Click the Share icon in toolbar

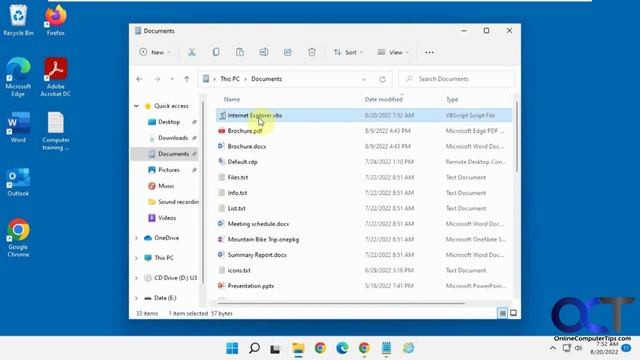pos(288,52)
